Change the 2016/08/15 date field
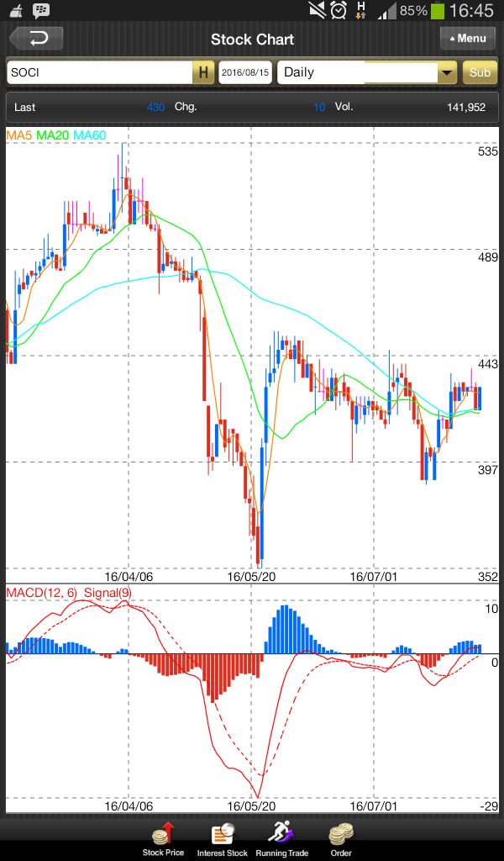The height and width of the screenshot is (861, 504). coord(245,72)
